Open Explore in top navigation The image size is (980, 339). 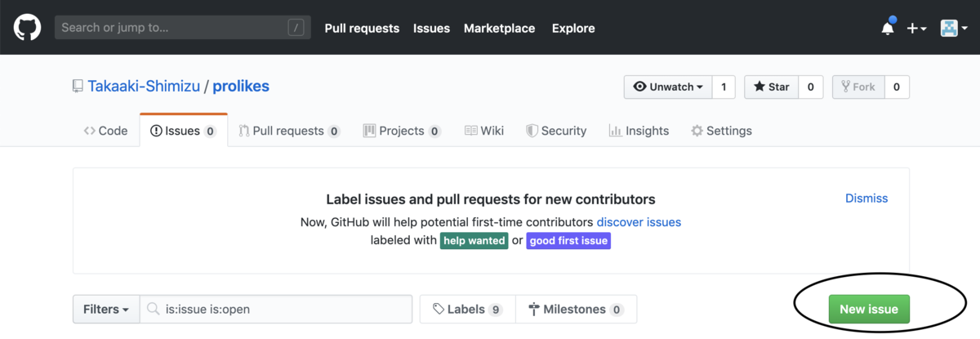pyautogui.click(x=573, y=28)
